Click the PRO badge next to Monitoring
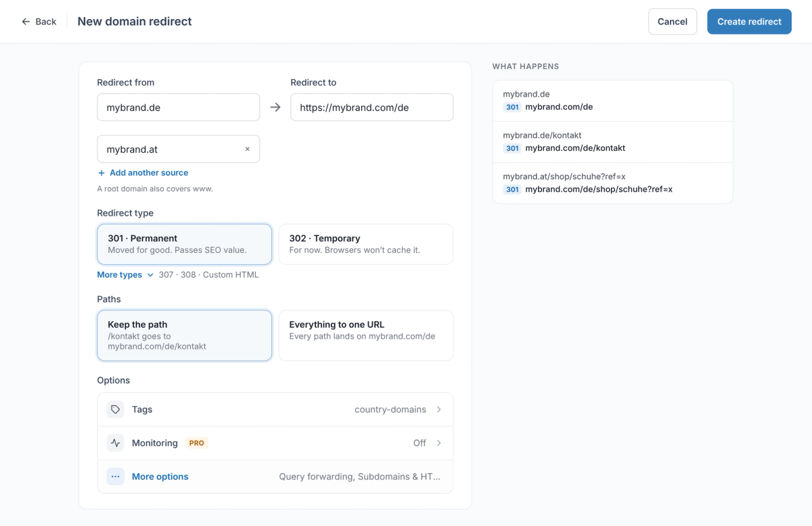Screen dimensions: 812x526 tap(196, 443)
